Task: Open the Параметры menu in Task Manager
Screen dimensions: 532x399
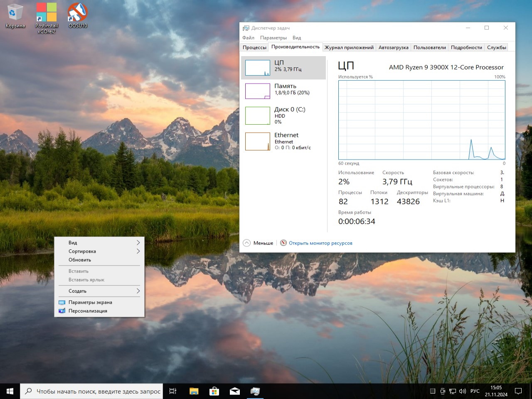Action: tap(273, 38)
